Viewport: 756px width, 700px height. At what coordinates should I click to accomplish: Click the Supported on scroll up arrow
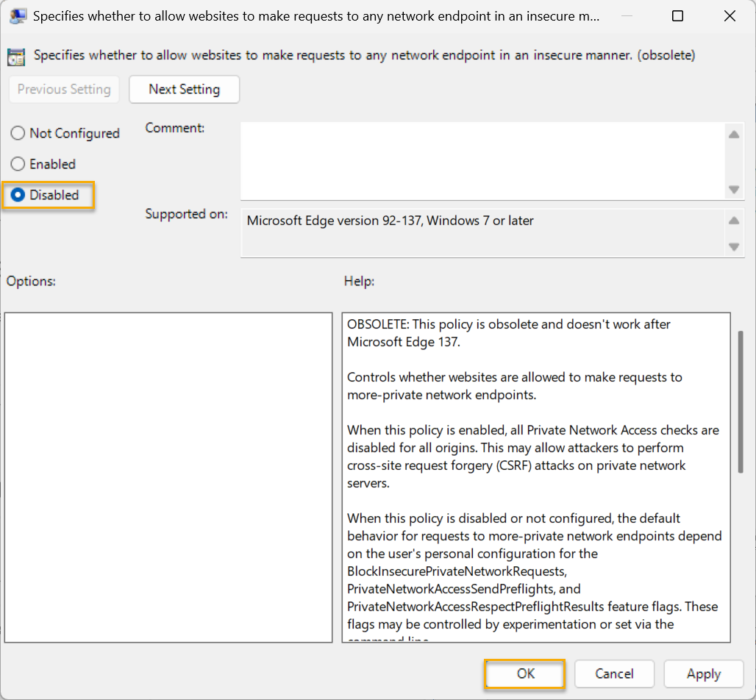coord(733,221)
